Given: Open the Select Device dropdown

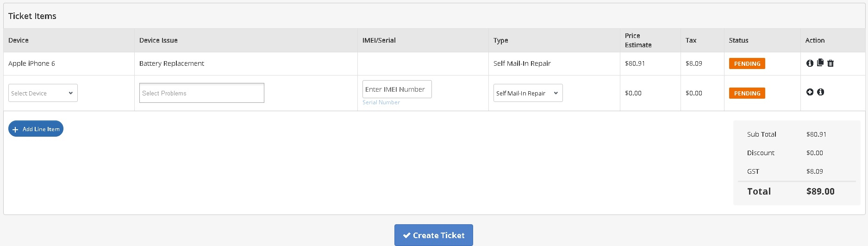Looking at the screenshot, I should click(x=43, y=93).
